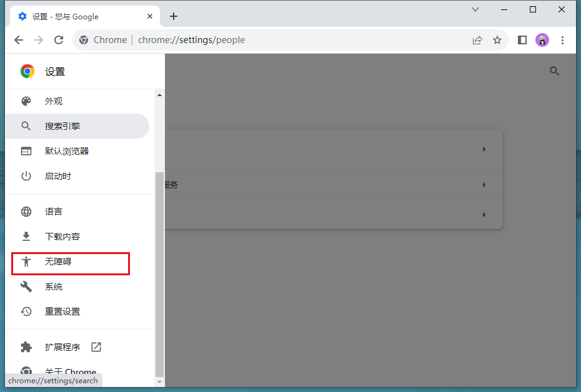Click the sidebar scrollbar thumb
Screen dimensions: 581x392
160,274
